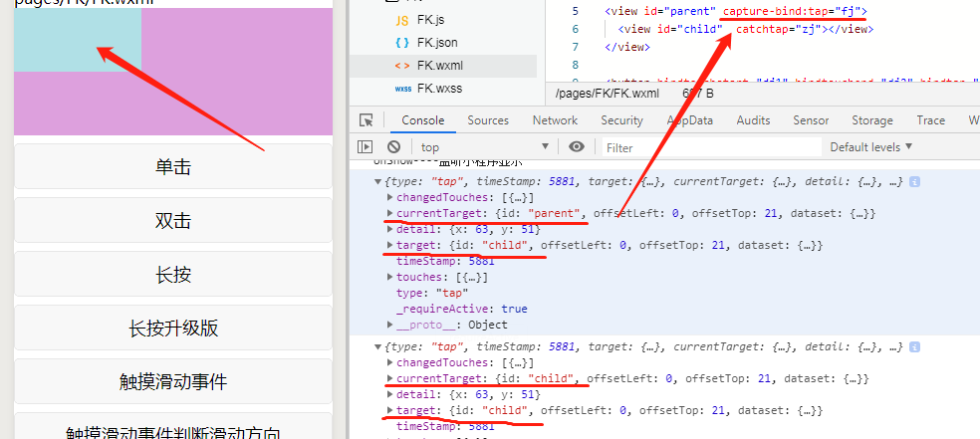Collapse the first tap event log object
Image resolution: width=980 pixels, height=439 pixels.
tap(377, 182)
